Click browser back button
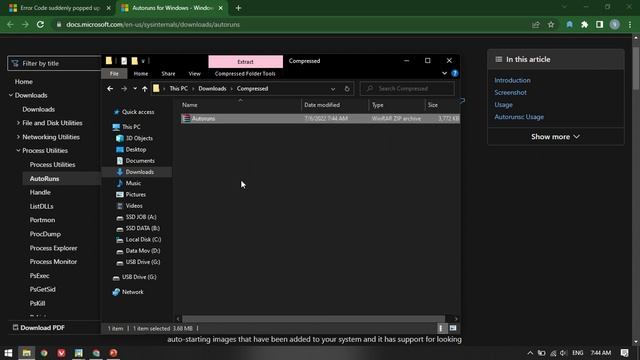This screenshot has width=640, height=360. pos(10,24)
